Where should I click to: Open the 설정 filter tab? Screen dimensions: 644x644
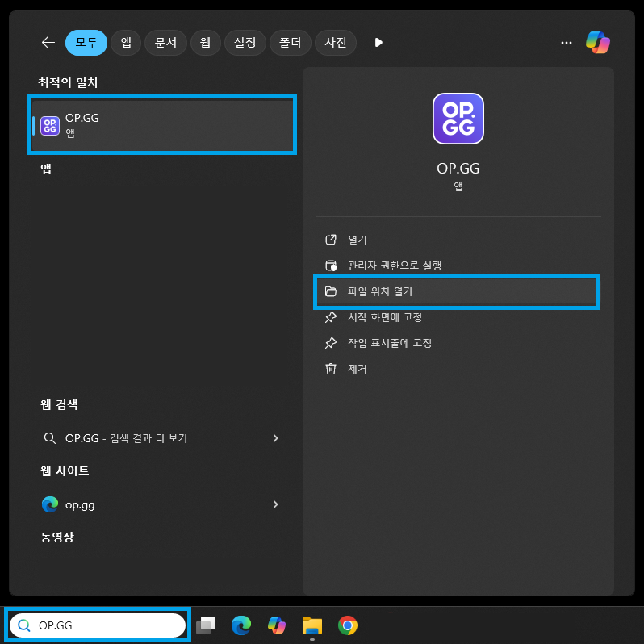click(245, 42)
